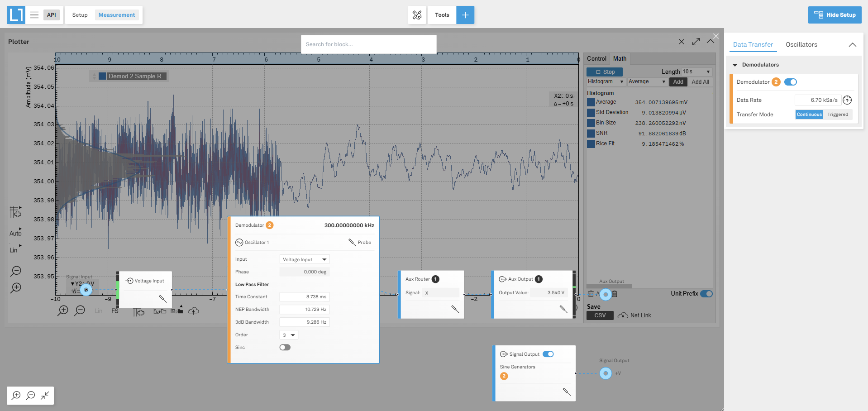This screenshot has width=868, height=411.
Task: Click the Signal Output connector node
Action: point(606,373)
